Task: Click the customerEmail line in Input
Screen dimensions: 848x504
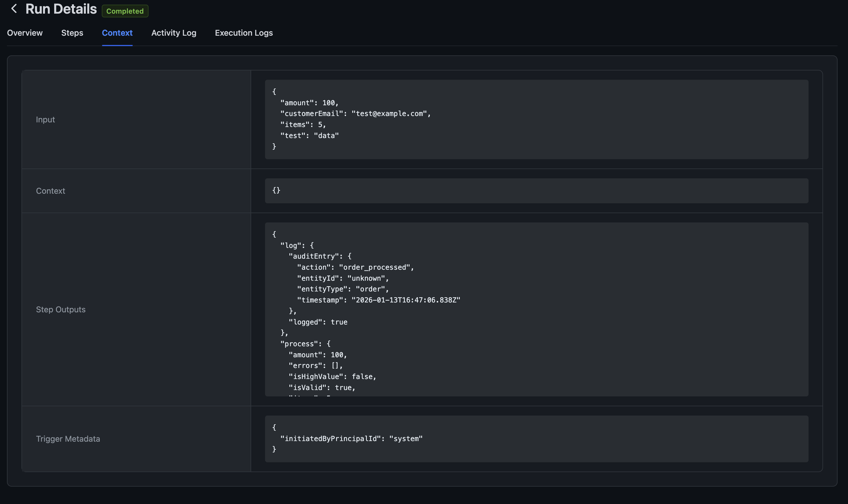Action: 355,114
